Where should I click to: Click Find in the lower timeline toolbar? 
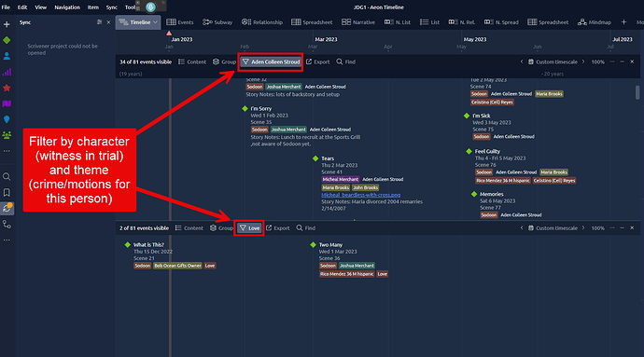[x=305, y=228]
